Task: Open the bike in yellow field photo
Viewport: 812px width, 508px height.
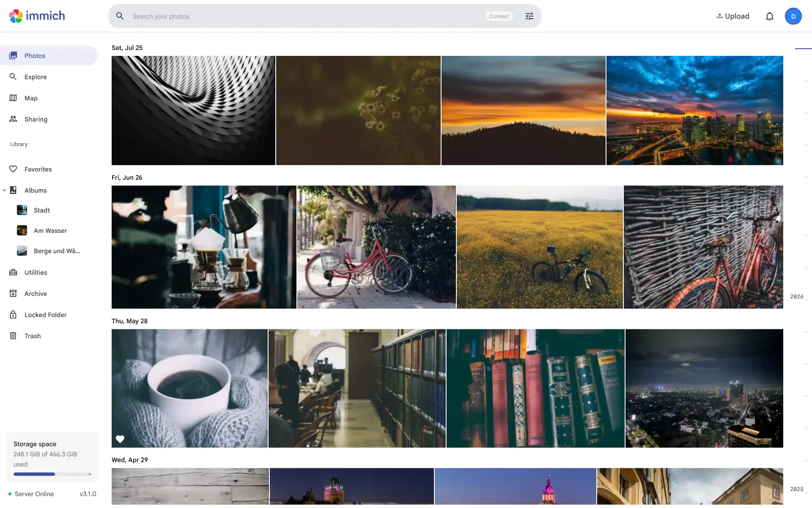Action: (540, 247)
